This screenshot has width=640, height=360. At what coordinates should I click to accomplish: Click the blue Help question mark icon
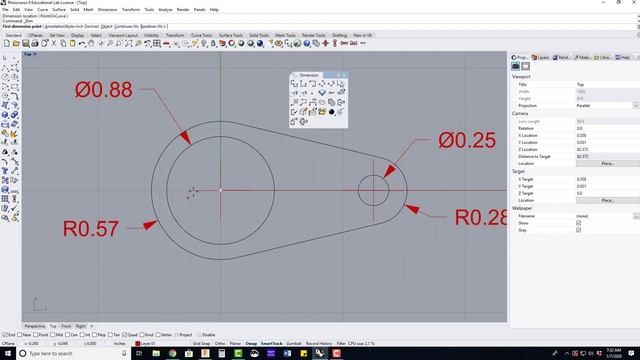pos(307,43)
